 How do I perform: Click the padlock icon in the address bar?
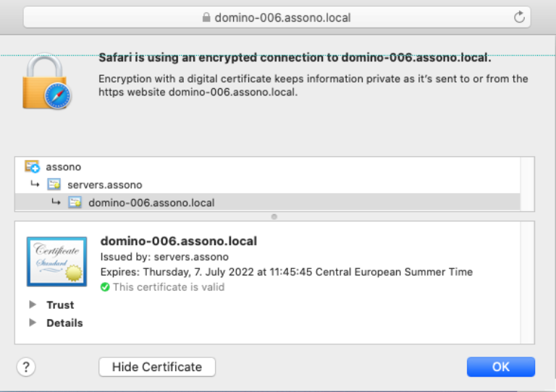(x=206, y=17)
